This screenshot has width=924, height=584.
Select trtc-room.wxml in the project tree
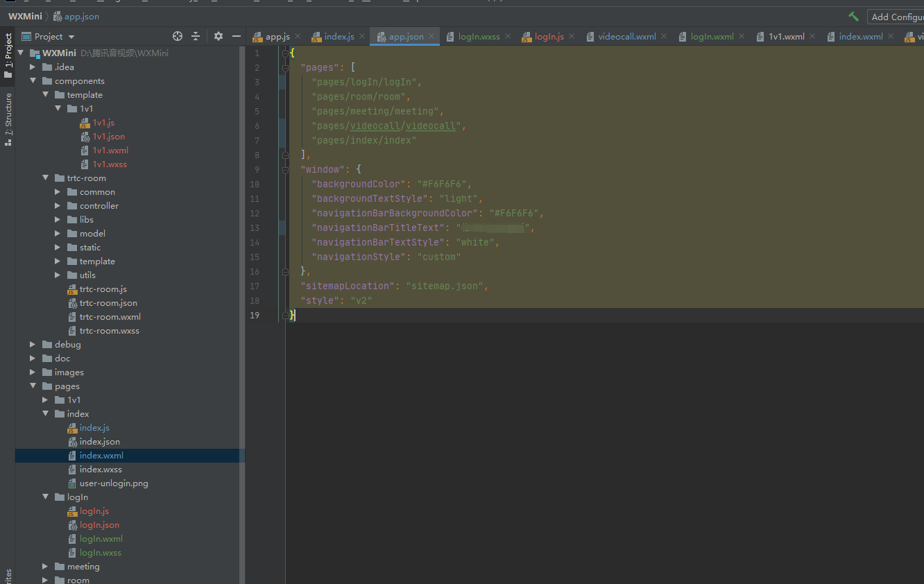pyautogui.click(x=110, y=317)
